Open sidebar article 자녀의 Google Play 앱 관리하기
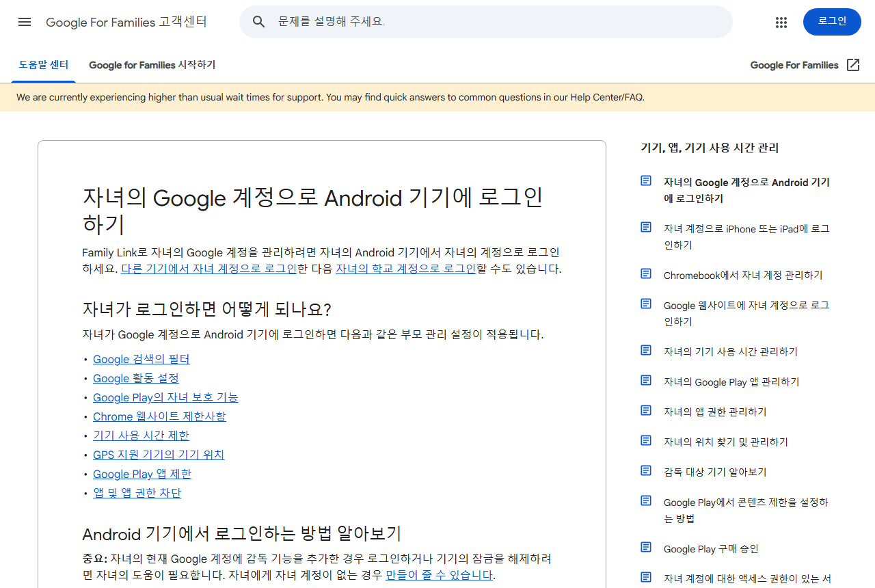875x588 pixels. [x=731, y=382]
